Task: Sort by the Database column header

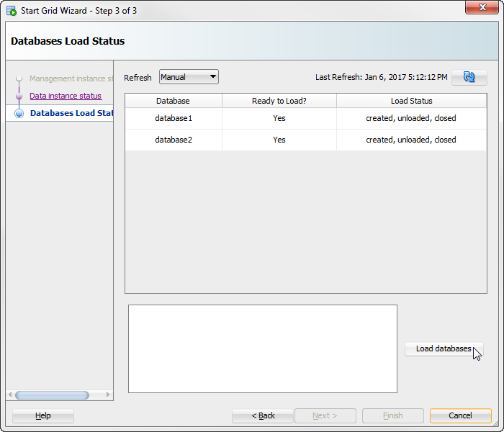Action: pyautogui.click(x=173, y=101)
